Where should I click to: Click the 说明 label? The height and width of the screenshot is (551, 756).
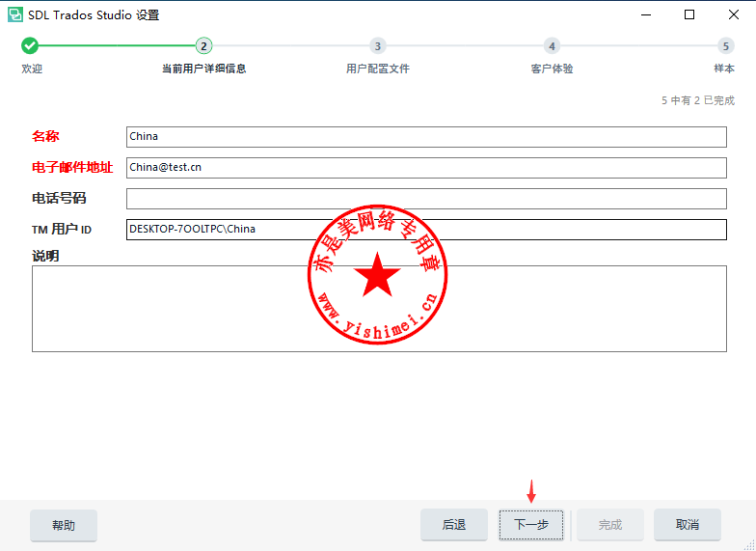45,256
